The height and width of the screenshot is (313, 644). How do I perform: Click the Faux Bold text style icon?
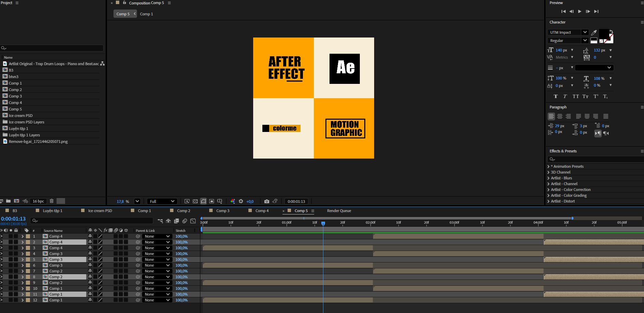(556, 96)
